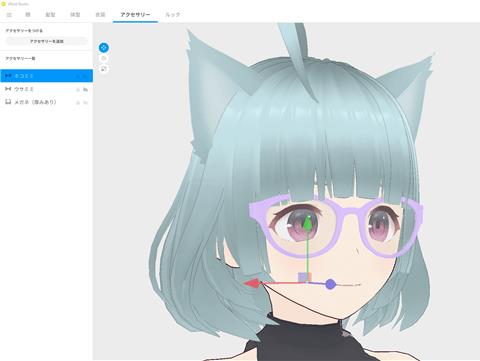Select the メガネ（厚みあり） accessory item

click(46, 102)
